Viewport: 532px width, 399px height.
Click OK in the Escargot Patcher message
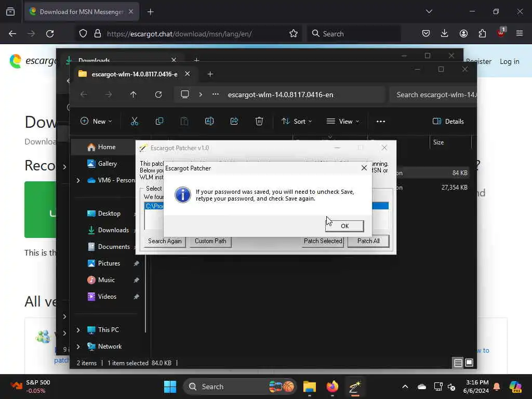[344, 226]
